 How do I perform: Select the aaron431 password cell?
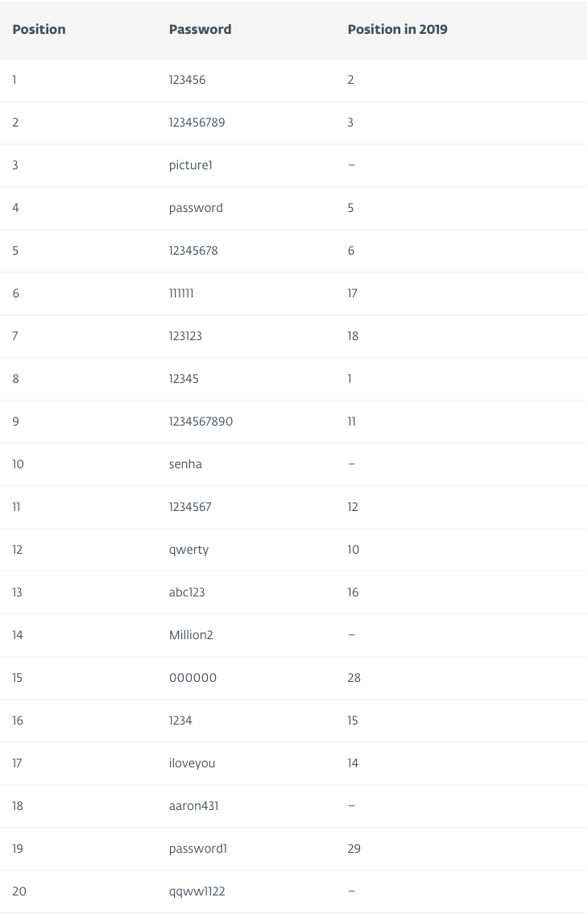(x=193, y=806)
